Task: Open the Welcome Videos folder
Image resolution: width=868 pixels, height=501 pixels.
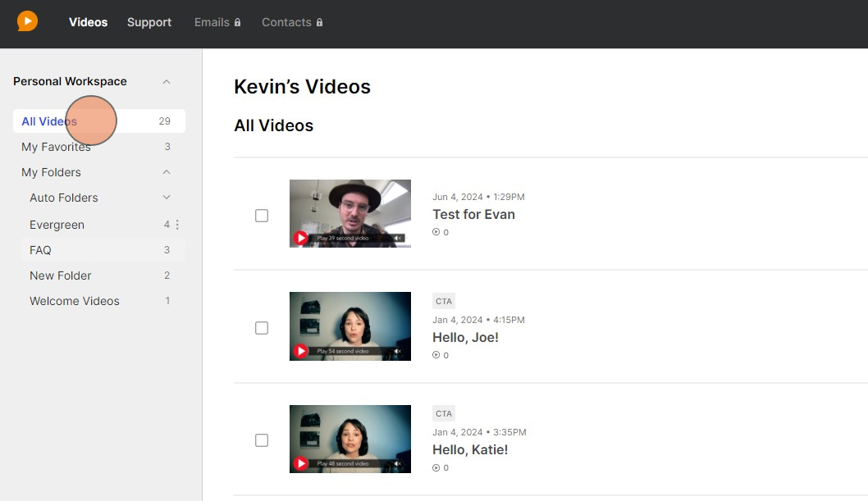Action: [x=103, y=301]
